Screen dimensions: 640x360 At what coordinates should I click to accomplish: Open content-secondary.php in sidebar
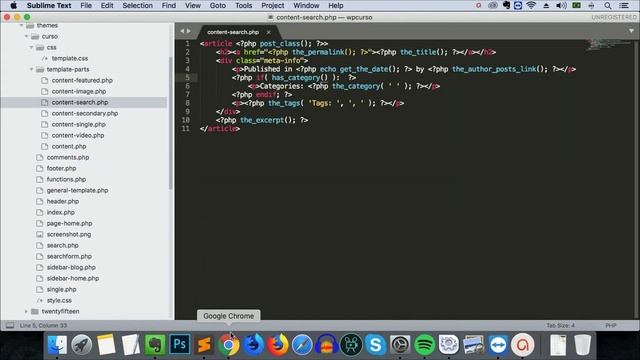[x=85, y=113]
